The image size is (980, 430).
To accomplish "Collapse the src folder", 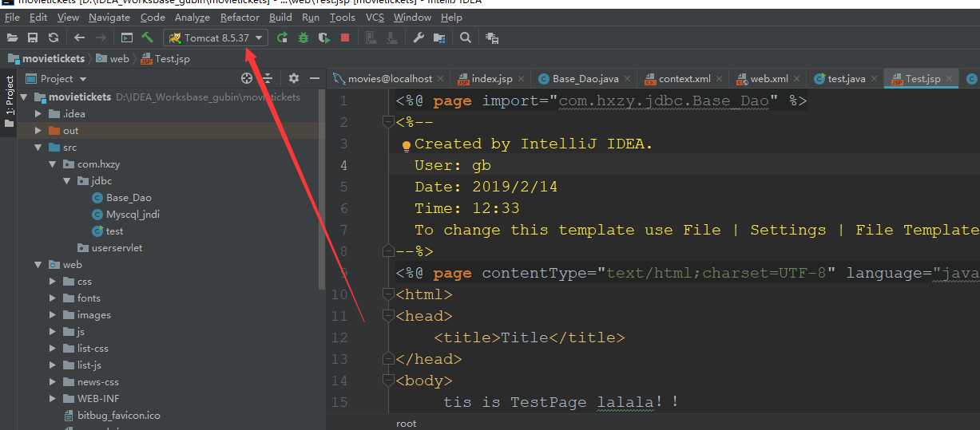I will [38, 148].
